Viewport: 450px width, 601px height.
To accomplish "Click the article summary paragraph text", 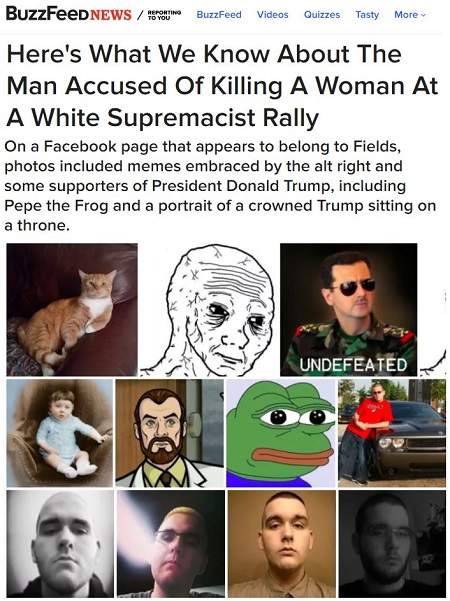I will click(x=220, y=186).
